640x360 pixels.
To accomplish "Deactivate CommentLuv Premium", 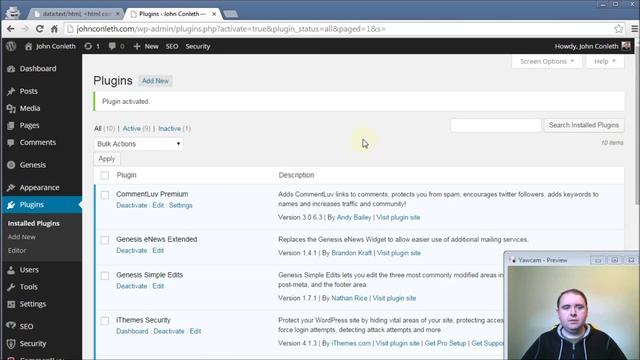I will point(131,205).
